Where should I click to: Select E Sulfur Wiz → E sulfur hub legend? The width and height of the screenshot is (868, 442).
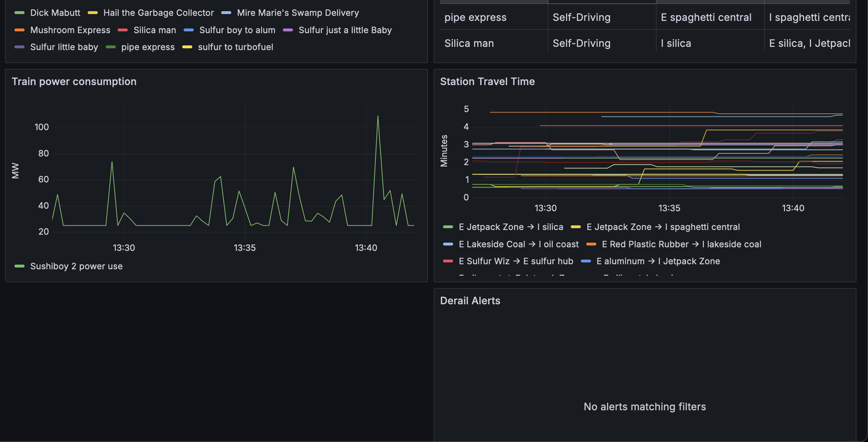click(x=516, y=261)
